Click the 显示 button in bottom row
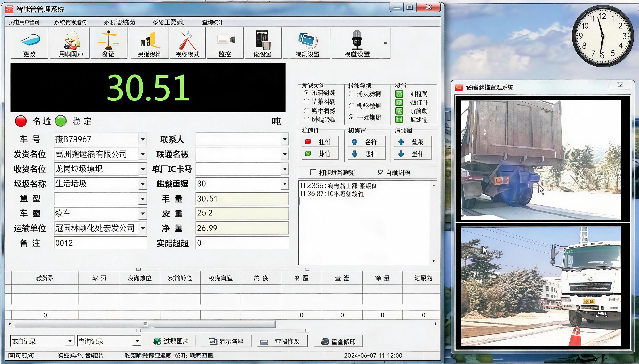Screen dimensions: 639x364 227,341
